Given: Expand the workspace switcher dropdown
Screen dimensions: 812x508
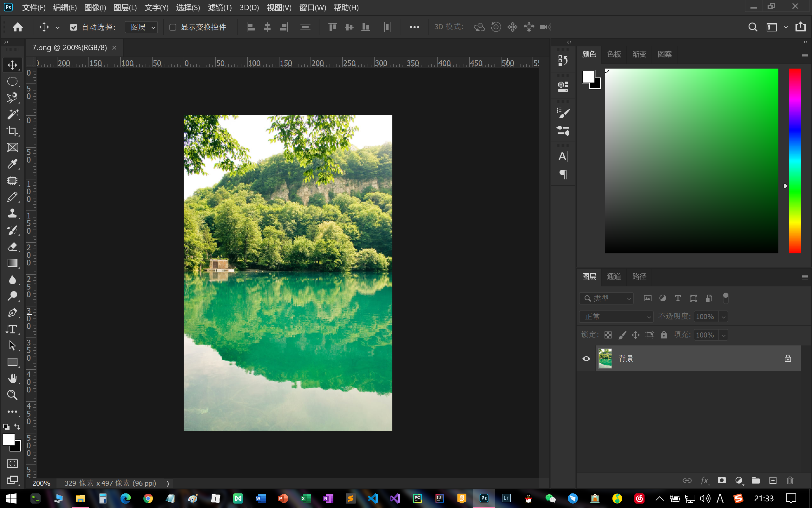Looking at the screenshot, I should coord(785,27).
